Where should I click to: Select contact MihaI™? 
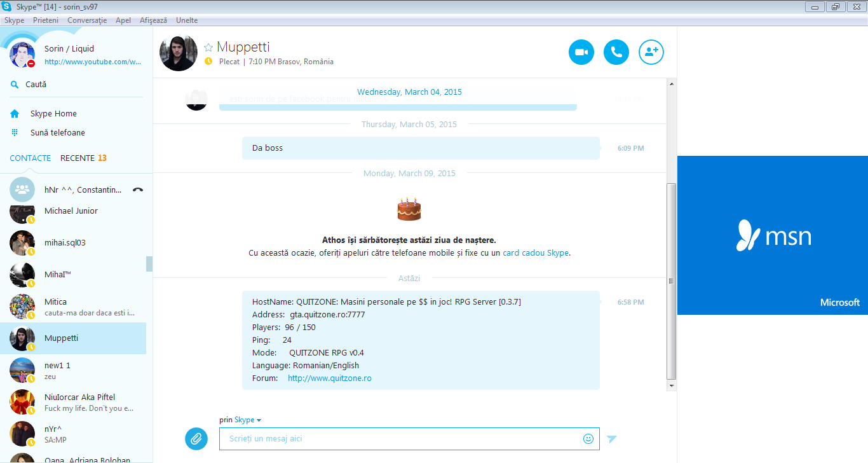click(x=73, y=275)
